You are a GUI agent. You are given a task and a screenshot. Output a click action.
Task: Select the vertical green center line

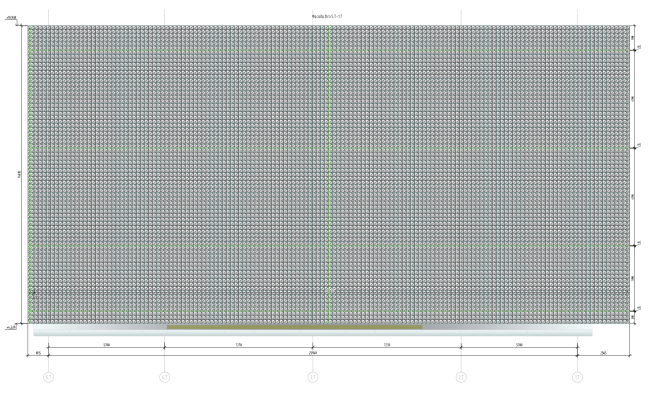329,174
